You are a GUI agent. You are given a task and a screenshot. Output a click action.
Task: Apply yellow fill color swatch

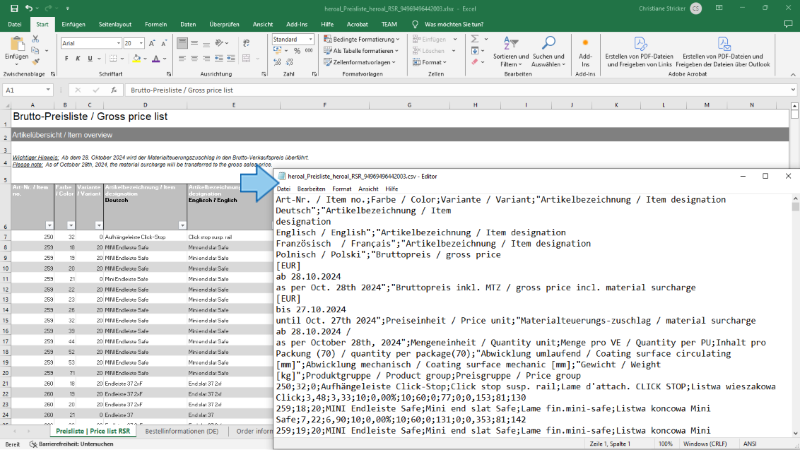(136, 59)
